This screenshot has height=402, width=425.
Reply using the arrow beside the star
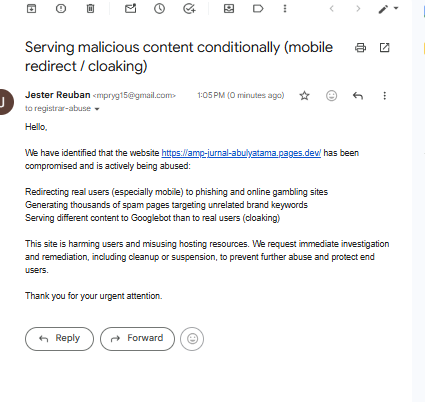[358, 96]
